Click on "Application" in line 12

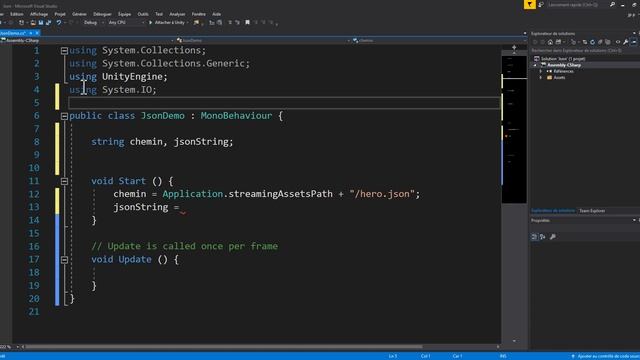193,194
